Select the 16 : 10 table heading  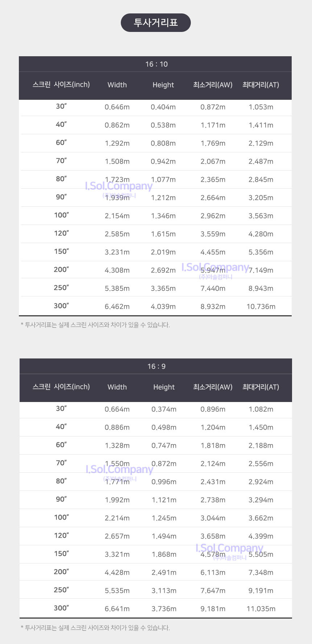[x=156, y=64]
